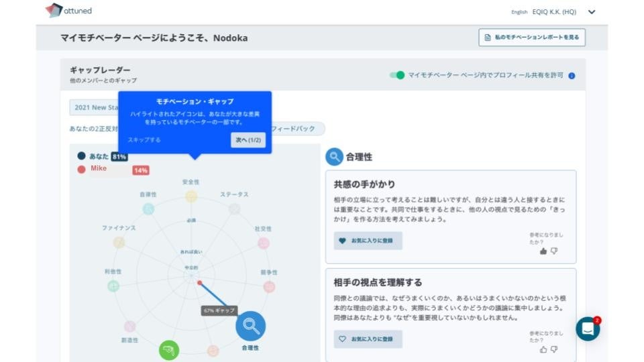
Task: Open the EQIQ K.K. (HQ) account menu
Action: point(554,12)
